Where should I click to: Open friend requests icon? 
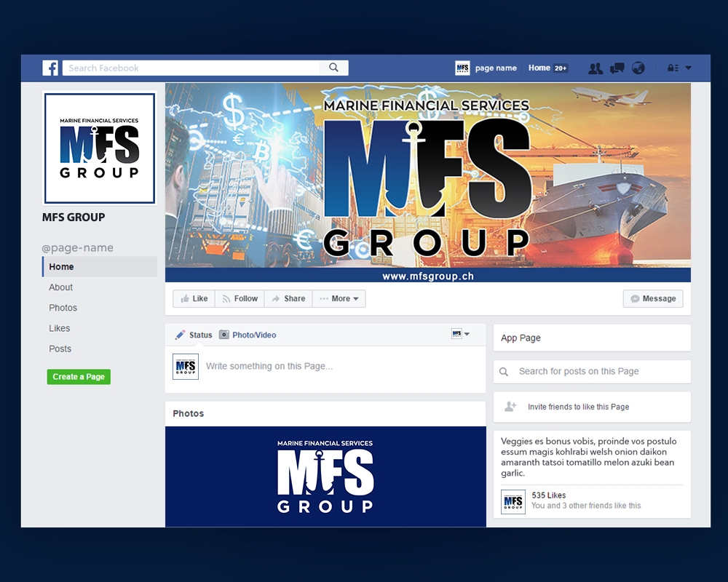pos(596,68)
